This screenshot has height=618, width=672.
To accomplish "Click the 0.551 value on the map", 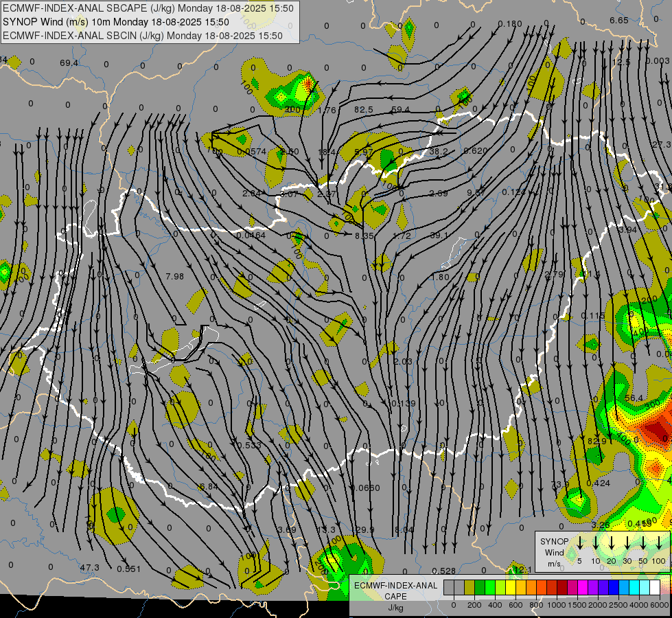I will click(x=128, y=569).
